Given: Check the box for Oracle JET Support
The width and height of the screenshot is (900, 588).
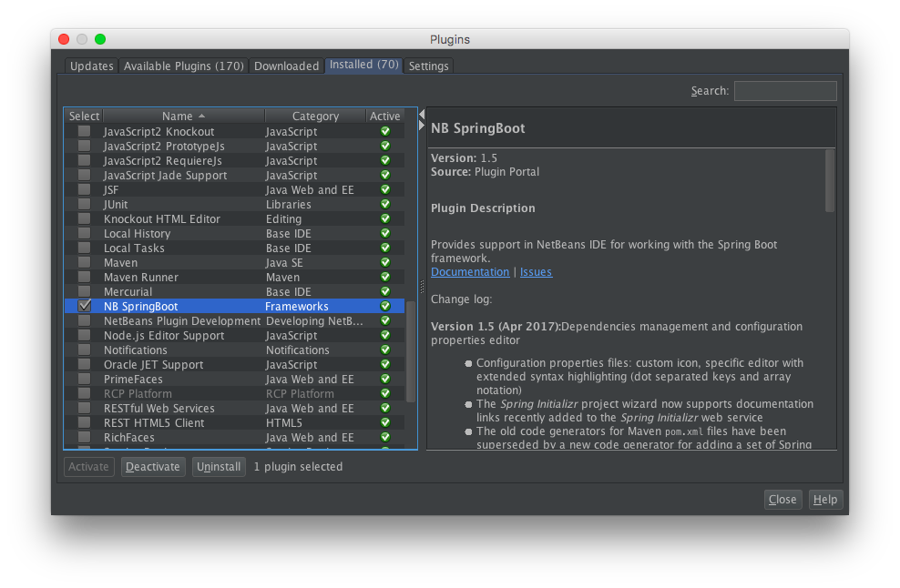Looking at the screenshot, I should [85, 364].
